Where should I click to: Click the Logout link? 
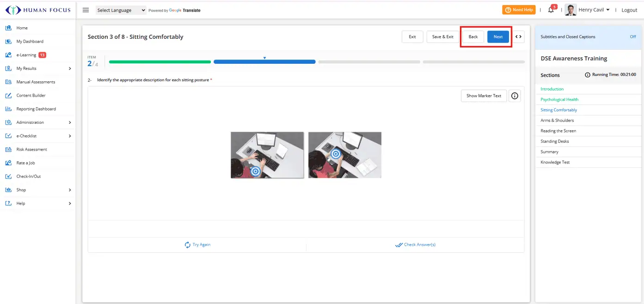coord(629,10)
